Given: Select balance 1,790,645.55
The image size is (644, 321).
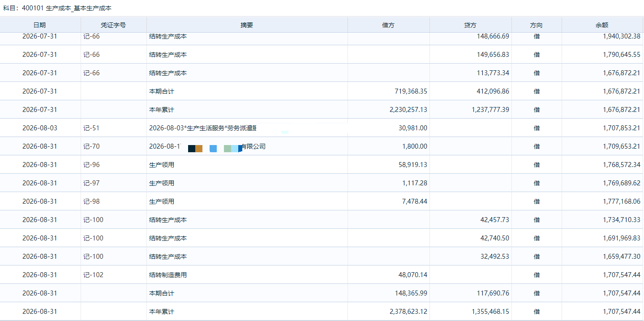Looking at the screenshot, I should [x=622, y=55].
